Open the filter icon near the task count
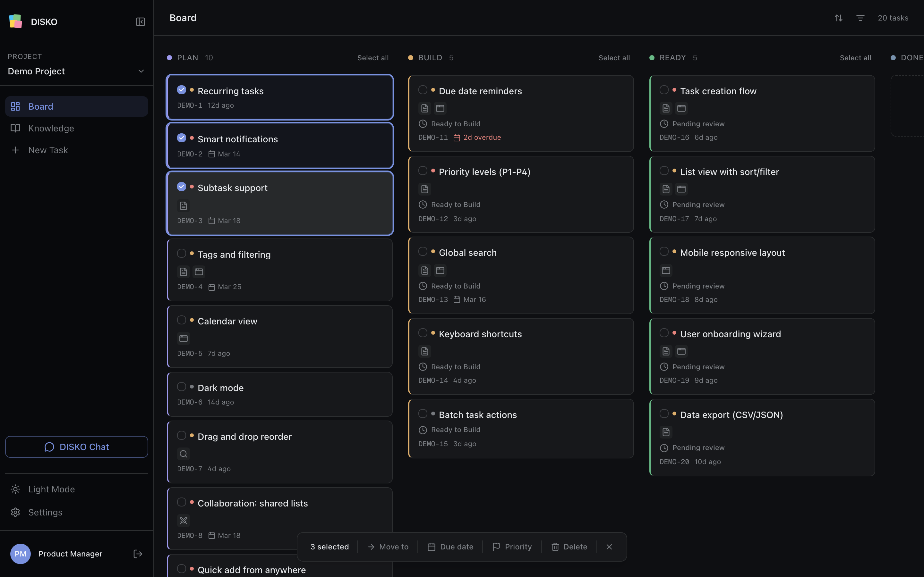 [x=860, y=18]
